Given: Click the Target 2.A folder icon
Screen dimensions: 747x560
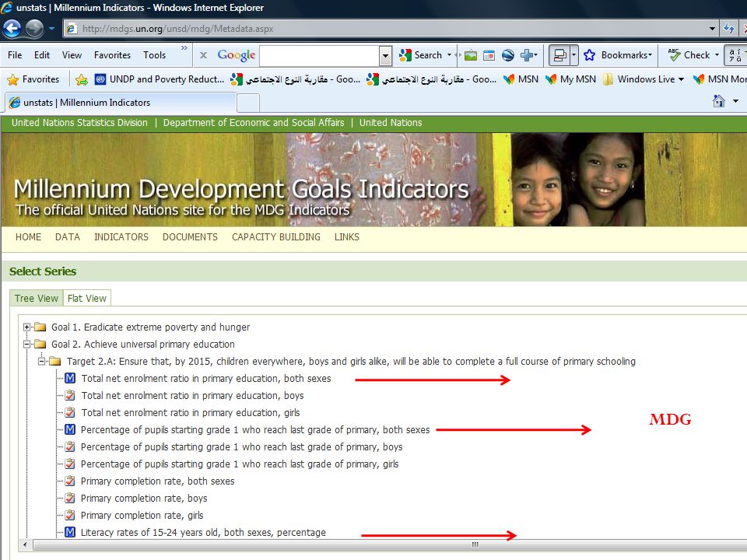Looking at the screenshot, I should (x=55, y=362).
